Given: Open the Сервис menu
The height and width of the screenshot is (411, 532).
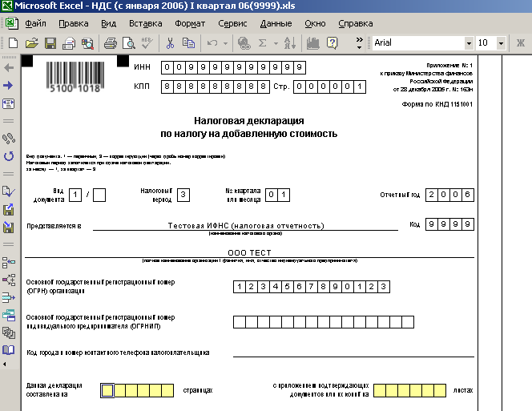Looking at the screenshot, I should [232, 23].
